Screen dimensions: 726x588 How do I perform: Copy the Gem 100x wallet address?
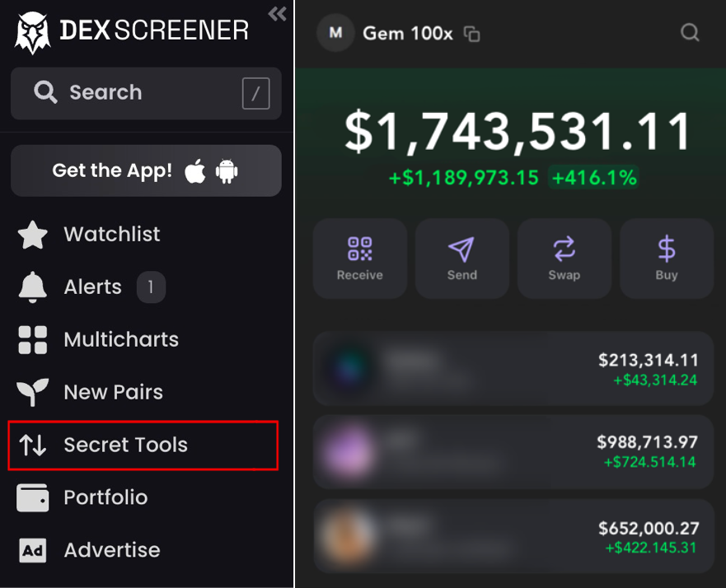pyautogui.click(x=472, y=34)
